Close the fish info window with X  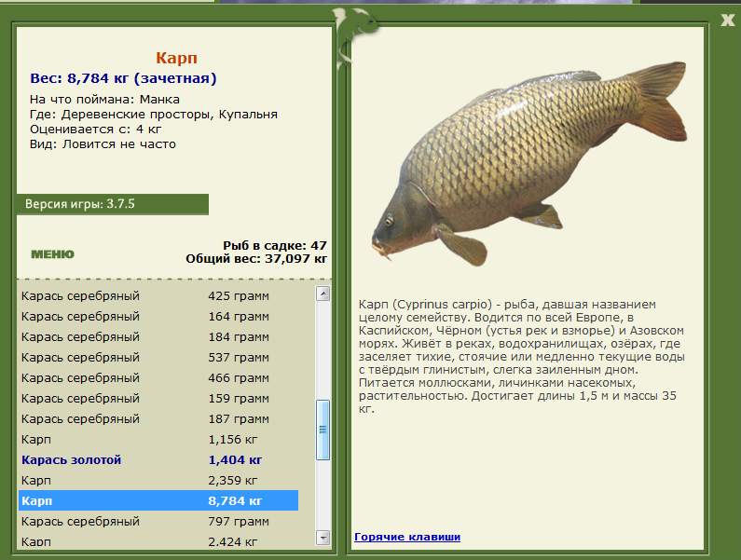[728, 20]
